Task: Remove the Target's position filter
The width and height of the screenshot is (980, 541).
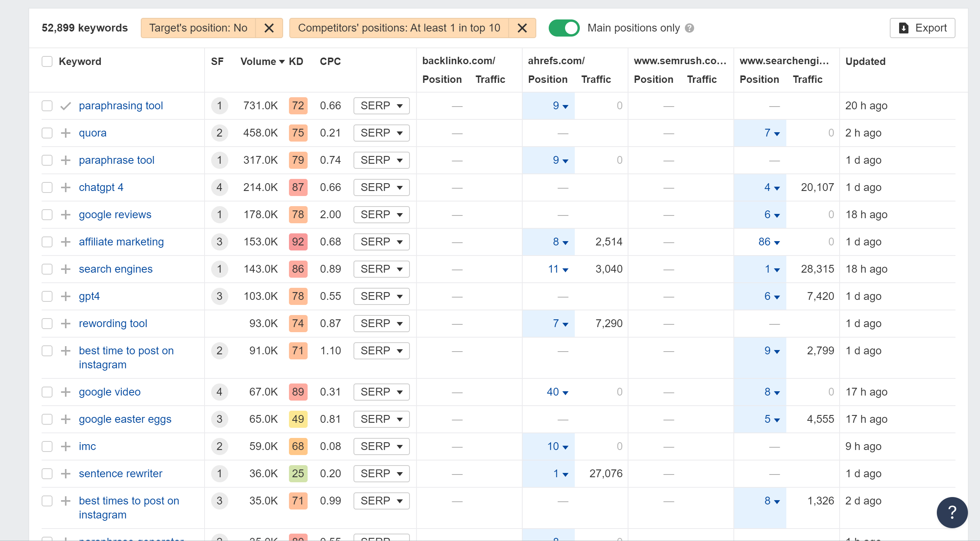Action: (x=269, y=28)
